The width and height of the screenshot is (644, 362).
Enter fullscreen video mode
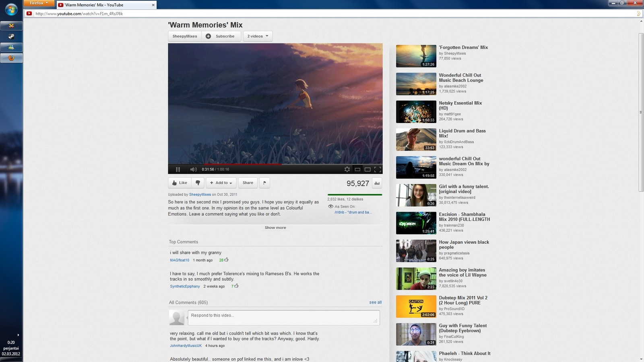[x=378, y=169]
